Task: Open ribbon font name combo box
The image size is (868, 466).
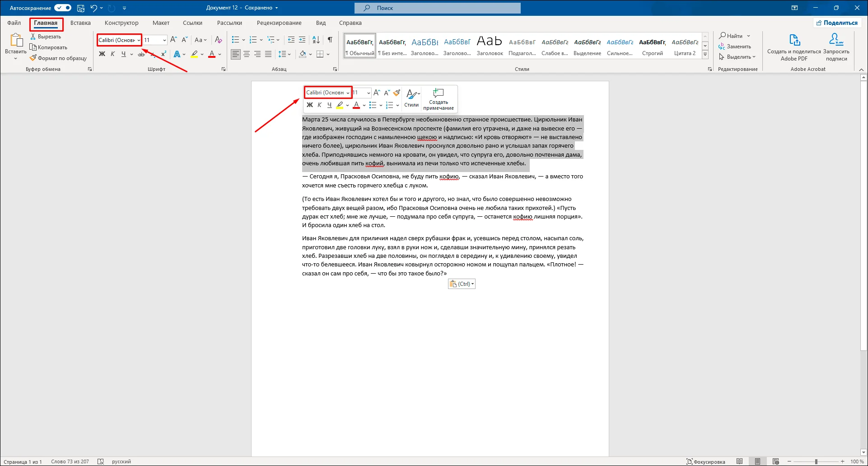Action: coord(119,40)
